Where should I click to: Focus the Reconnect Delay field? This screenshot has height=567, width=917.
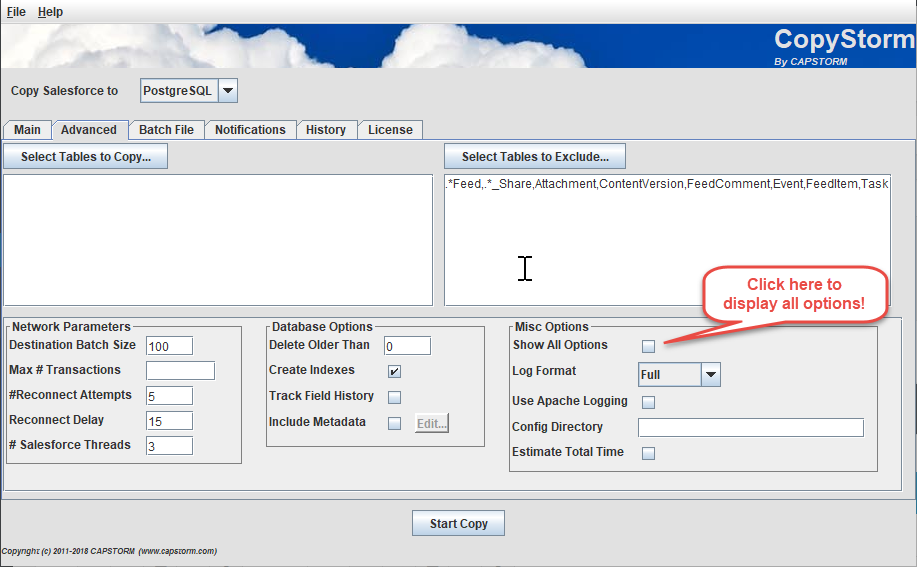point(169,421)
